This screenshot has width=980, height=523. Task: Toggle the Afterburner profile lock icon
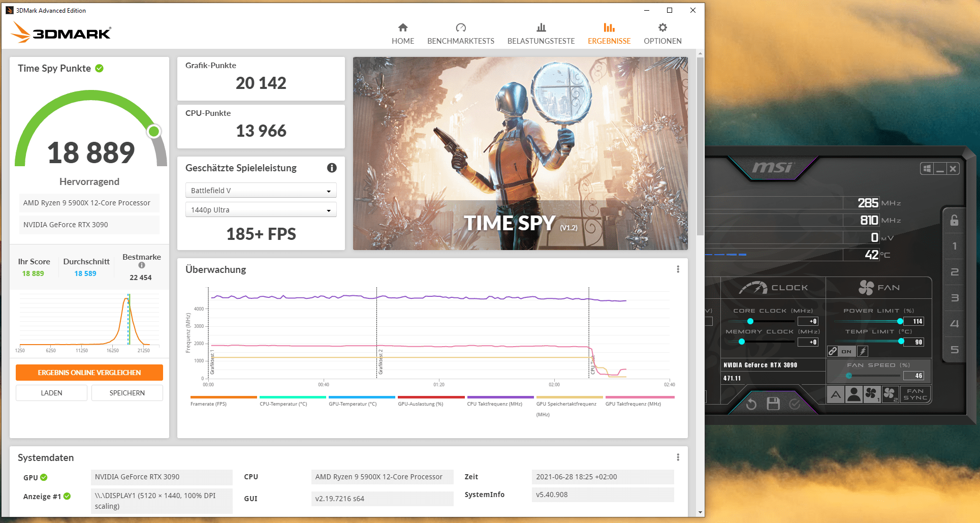tap(954, 220)
